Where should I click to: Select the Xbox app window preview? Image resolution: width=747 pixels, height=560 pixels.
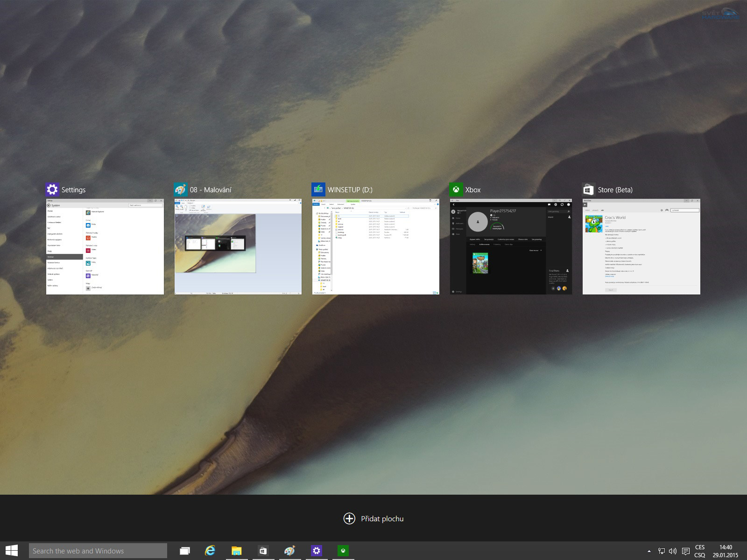point(511,246)
